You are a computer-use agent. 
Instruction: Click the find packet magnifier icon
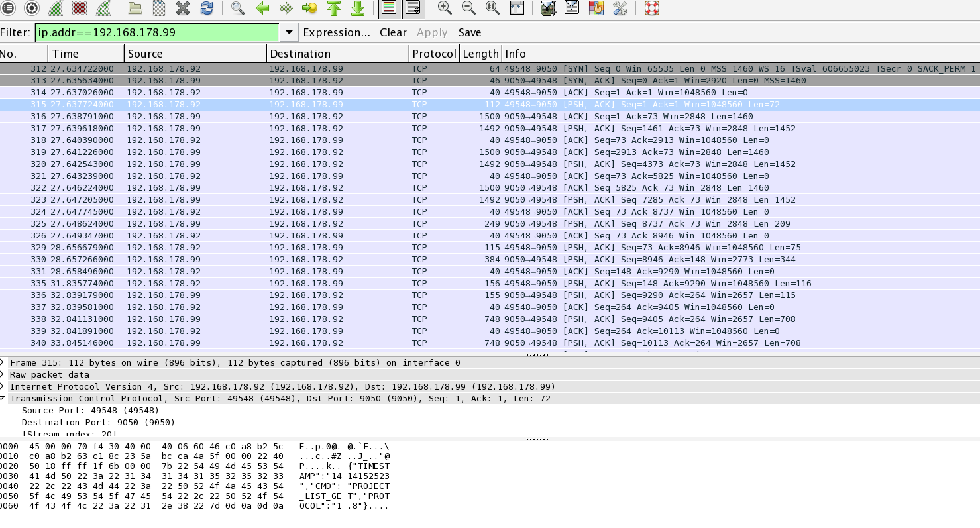coord(238,8)
